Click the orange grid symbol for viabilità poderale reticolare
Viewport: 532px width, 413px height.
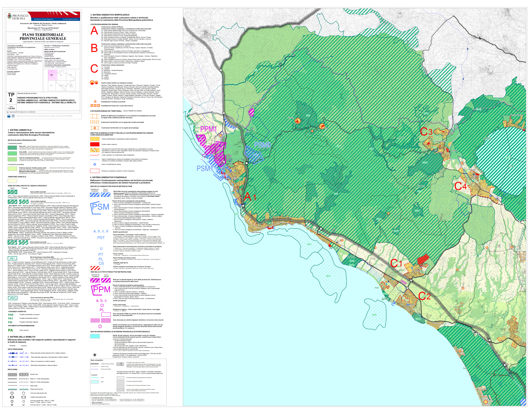[x=95, y=116]
